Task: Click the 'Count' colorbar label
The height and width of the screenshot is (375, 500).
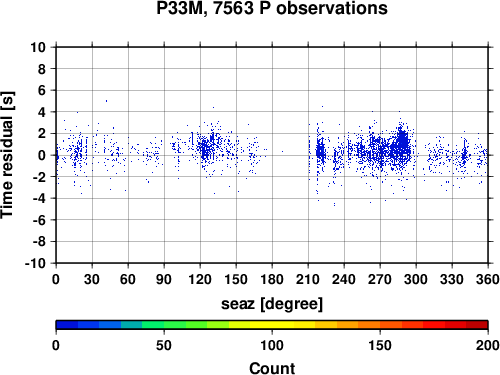Action: tap(272, 368)
